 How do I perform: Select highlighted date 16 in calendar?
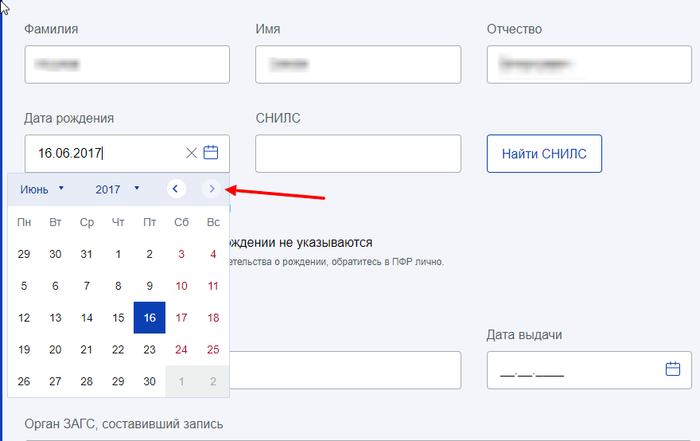click(x=149, y=318)
